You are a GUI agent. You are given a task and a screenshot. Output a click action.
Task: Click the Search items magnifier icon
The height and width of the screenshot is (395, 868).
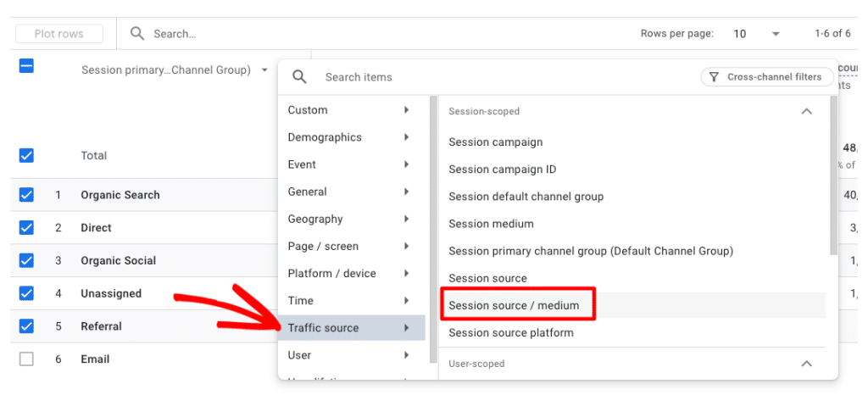(x=299, y=77)
